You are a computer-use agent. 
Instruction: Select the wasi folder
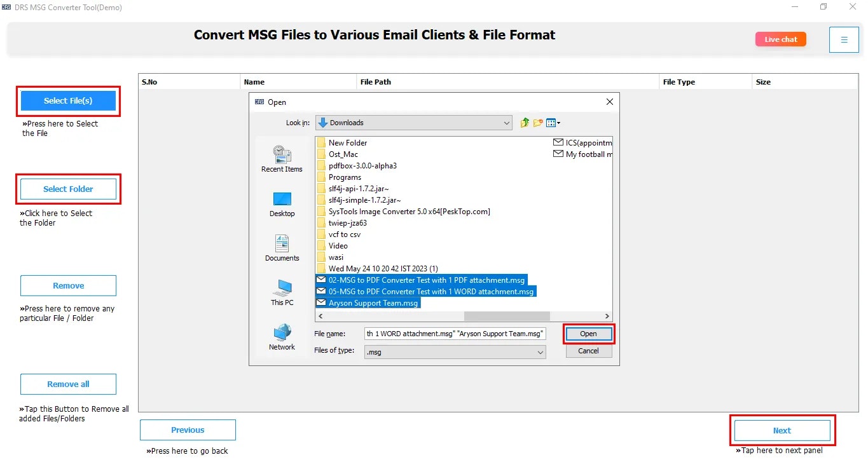point(331,257)
